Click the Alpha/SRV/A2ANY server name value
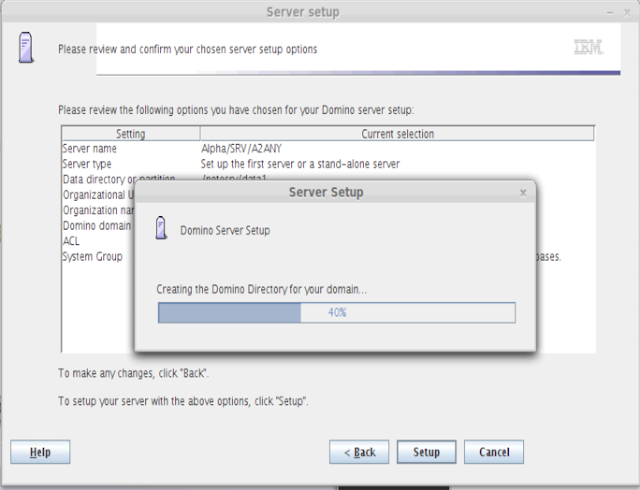This screenshot has height=490, width=640. [241, 149]
